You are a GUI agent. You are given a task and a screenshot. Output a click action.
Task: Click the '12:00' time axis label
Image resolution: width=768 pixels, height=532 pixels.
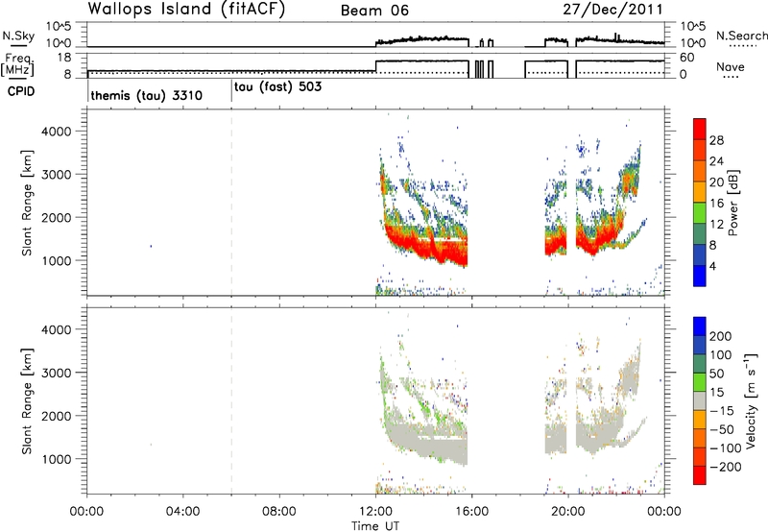pos(375,512)
